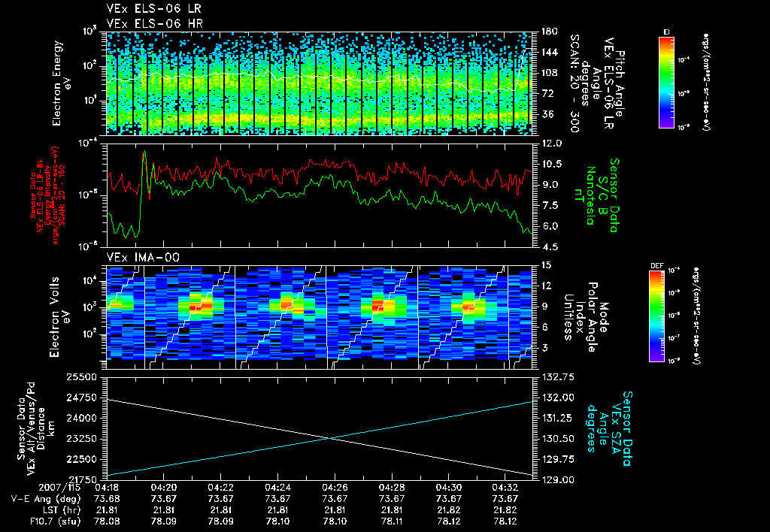Click where altitude and SZA lines cross
Image resolution: width=770 pixels, height=532 pixels.
pos(329,438)
